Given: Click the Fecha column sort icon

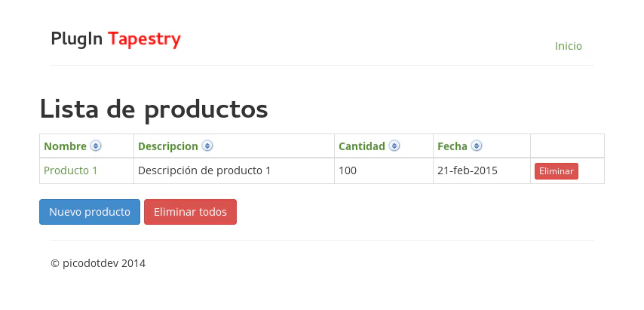Looking at the screenshot, I should (x=476, y=146).
